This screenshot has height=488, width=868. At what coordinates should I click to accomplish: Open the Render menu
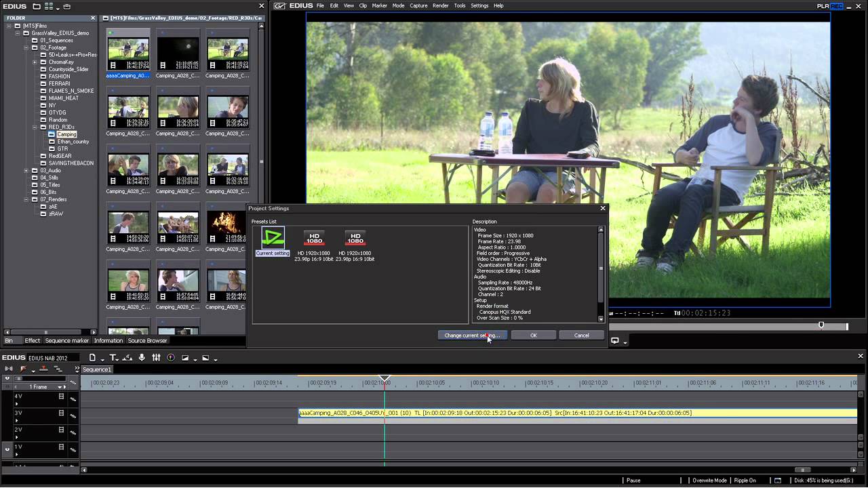tap(440, 5)
